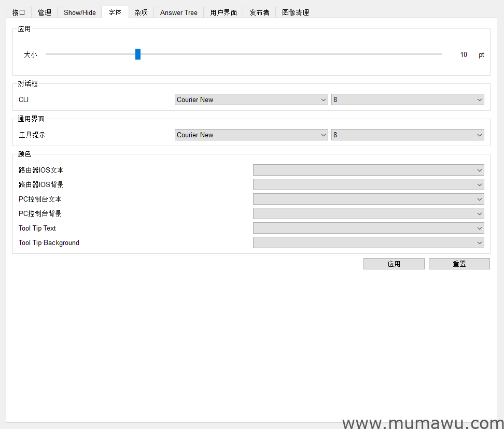Open the 路由器IOS文本 color dropdown

[368, 170]
